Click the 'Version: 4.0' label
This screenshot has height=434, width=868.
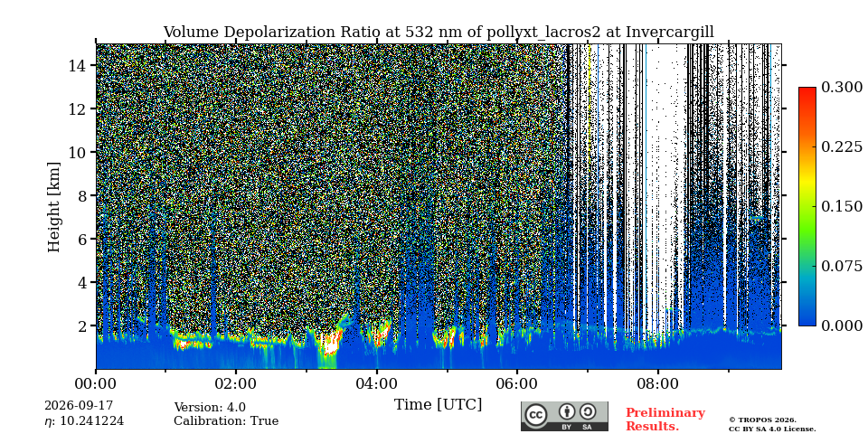coord(210,408)
